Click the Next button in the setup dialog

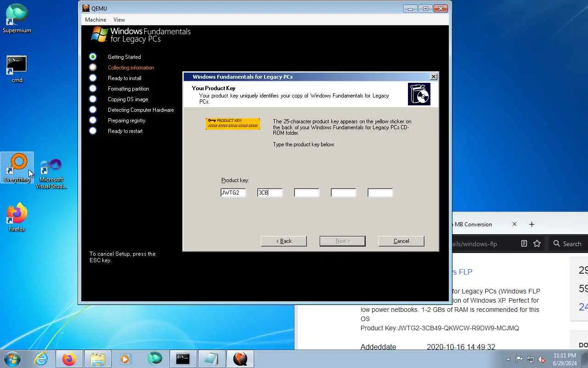pyautogui.click(x=343, y=241)
